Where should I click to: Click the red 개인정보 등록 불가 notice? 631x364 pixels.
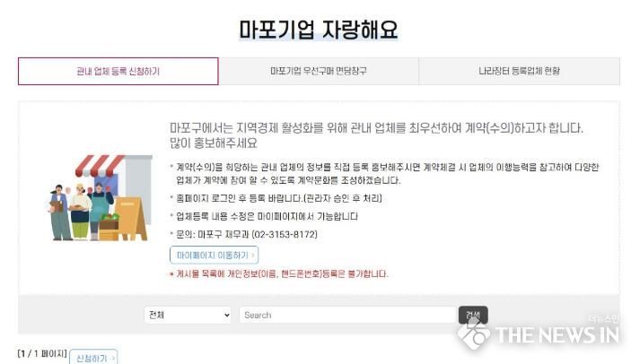tap(279, 274)
